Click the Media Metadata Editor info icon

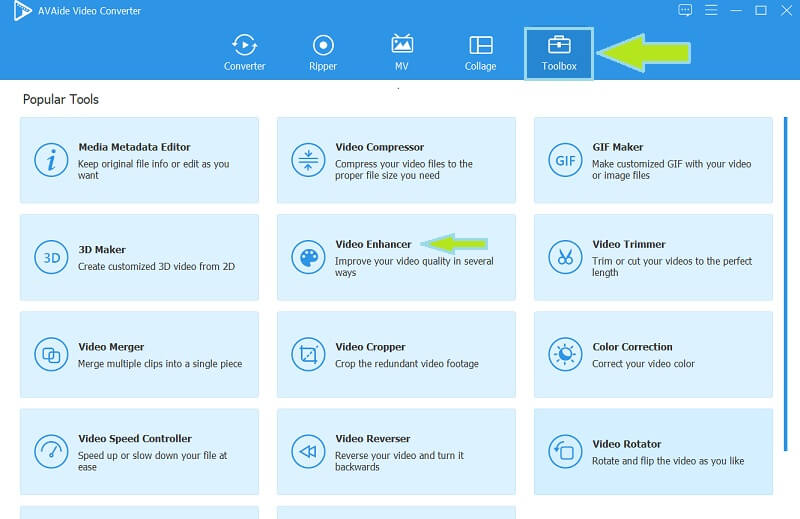click(x=51, y=160)
